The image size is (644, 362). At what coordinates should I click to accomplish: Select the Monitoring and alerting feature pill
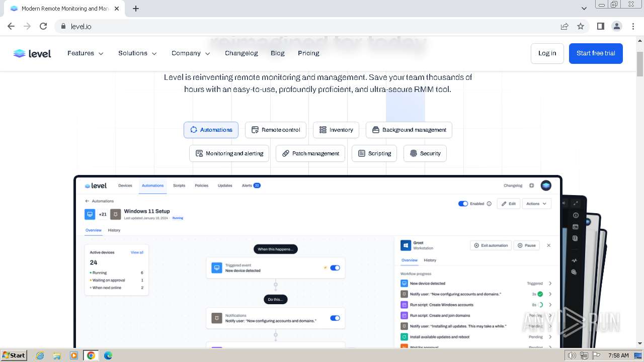[x=229, y=153]
